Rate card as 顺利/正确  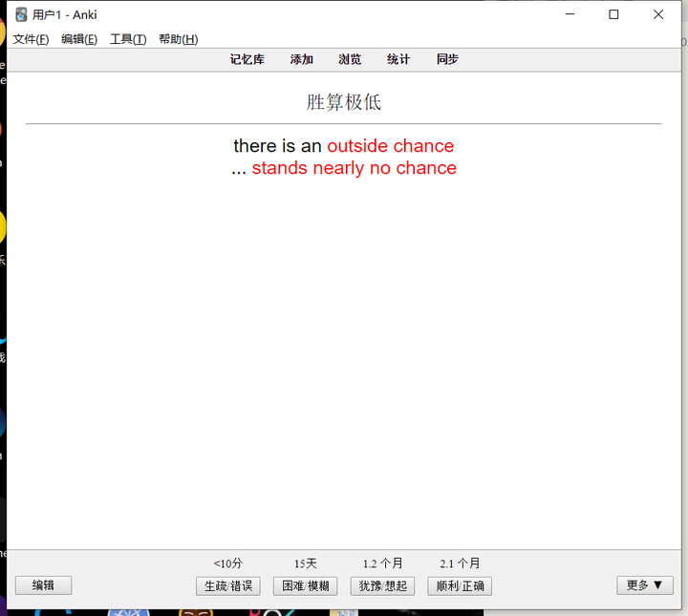pyautogui.click(x=460, y=586)
